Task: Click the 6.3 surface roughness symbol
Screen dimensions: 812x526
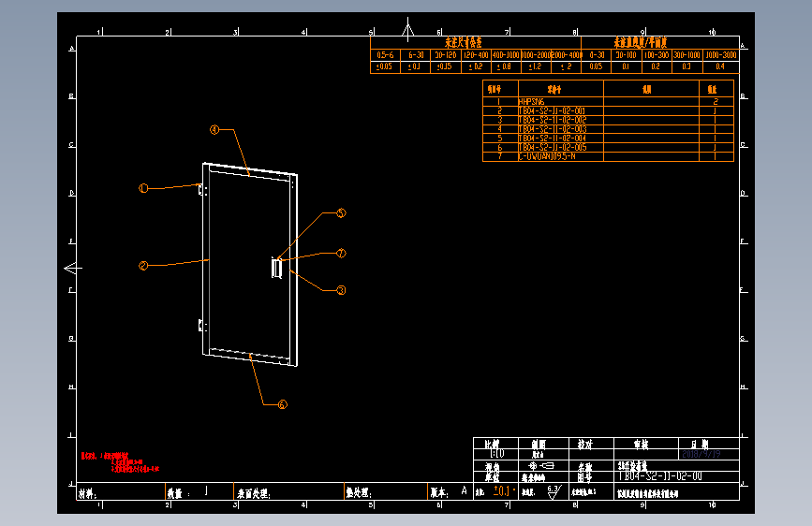Action: pos(554,491)
